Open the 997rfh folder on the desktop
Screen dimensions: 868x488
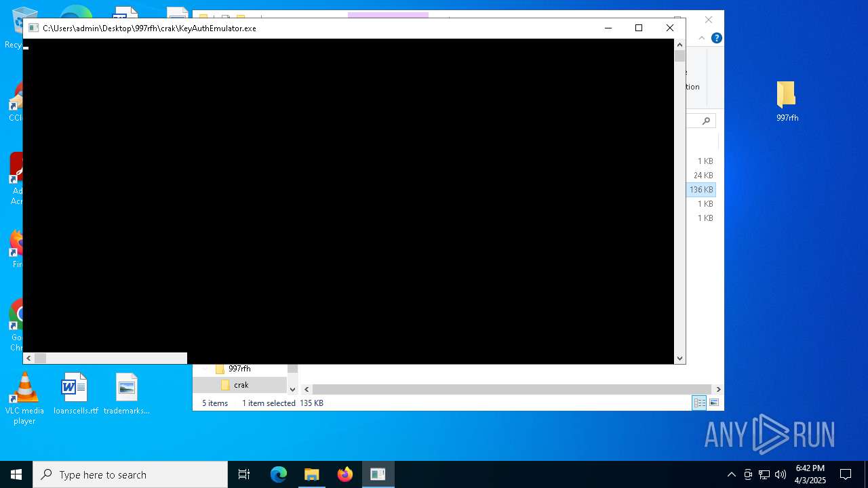787,102
